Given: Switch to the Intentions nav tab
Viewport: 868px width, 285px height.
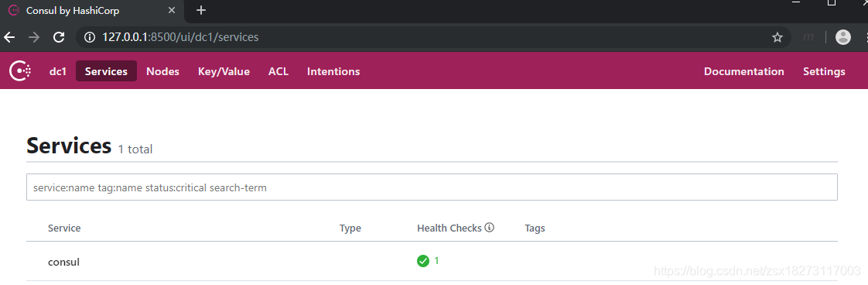Looking at the screenshot, I should 333,71.
